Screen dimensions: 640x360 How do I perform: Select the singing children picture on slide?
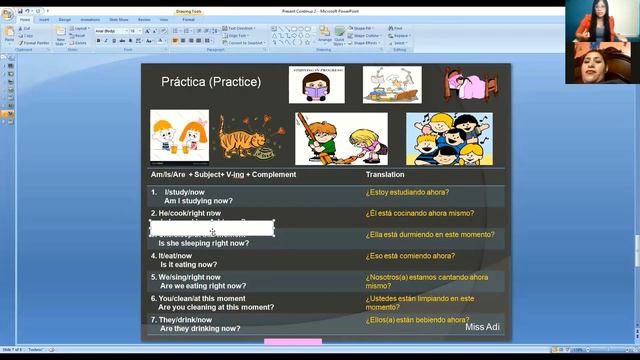click(x=449, y=139)
